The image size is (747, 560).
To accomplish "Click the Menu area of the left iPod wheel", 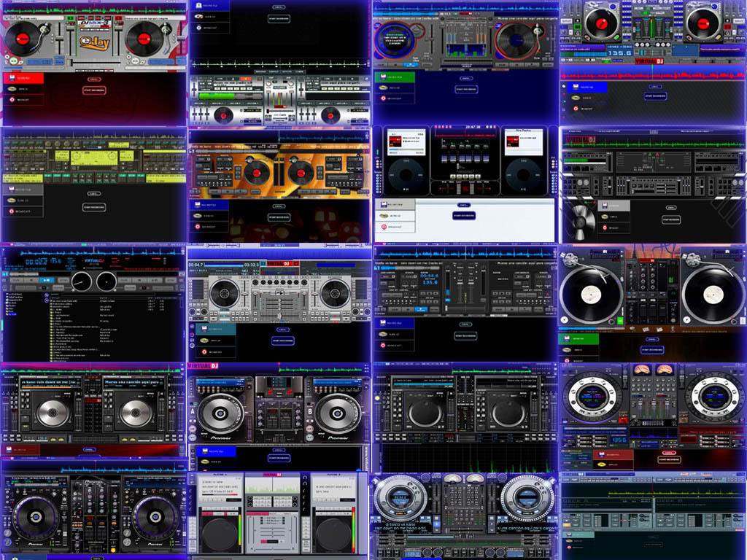I will (406, 160).
